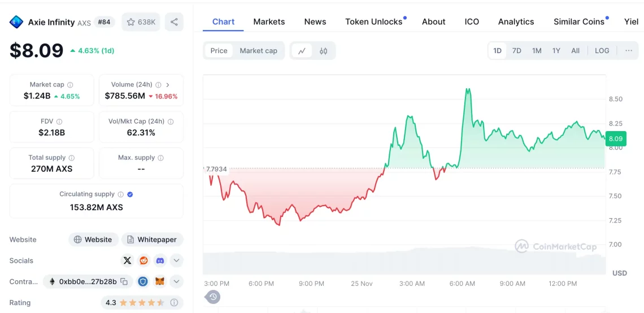This screenshot has width=644, height=313.
Task: Click the $785.56M volume value
Action: click(x=125, y=96)
